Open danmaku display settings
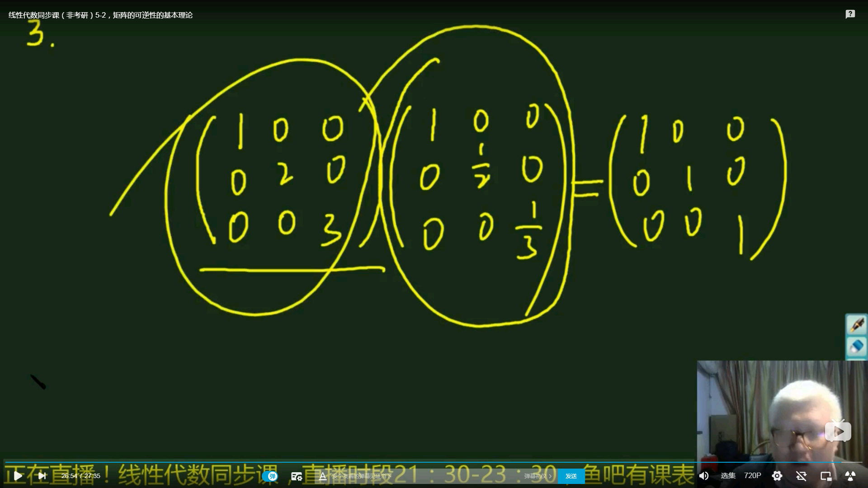The width and height of the screenshot is (868, 488). pyautogui.click(x=297, y=476)
